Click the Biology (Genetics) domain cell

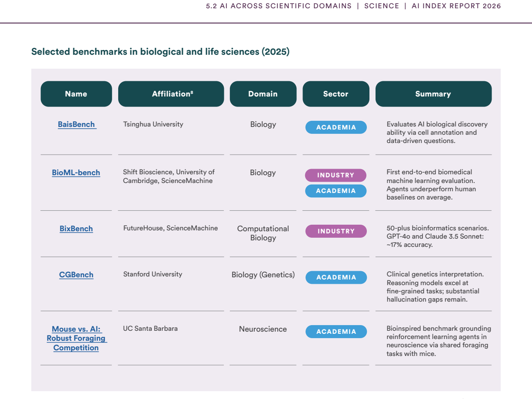[x=263, y=275]
